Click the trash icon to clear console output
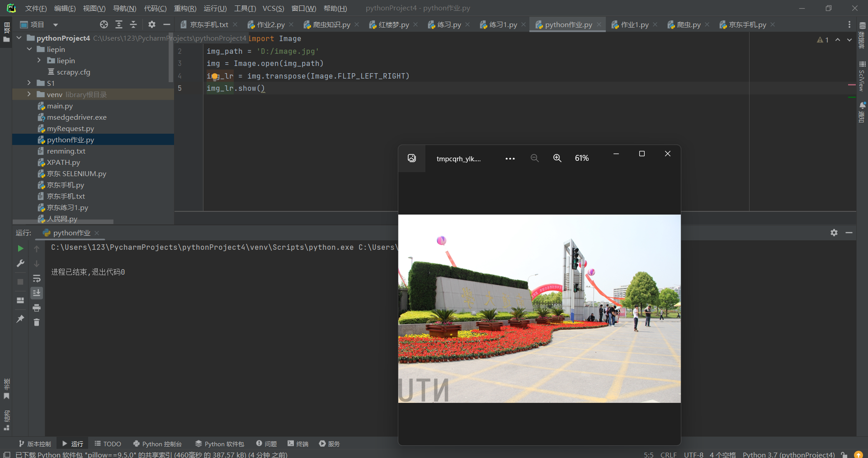 [37, 322]
